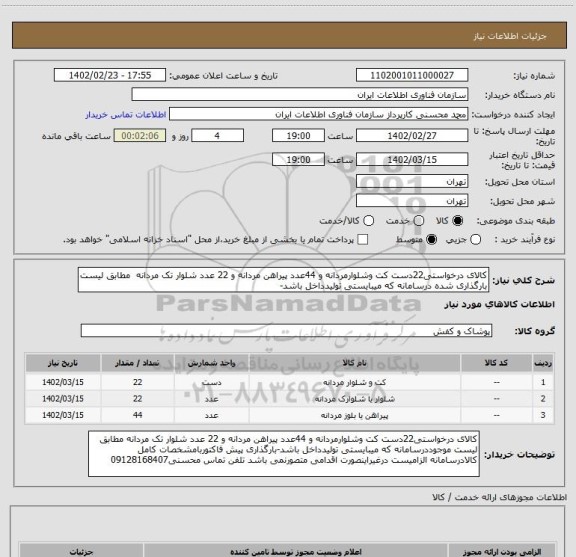This screenshot has width=576, height=557.
Task: Click the request creator name field
Action: (318, 114)
